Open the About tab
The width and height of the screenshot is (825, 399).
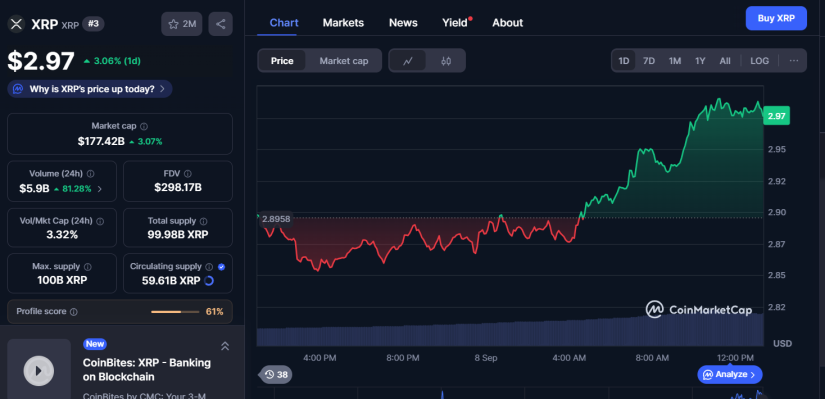pyautogui.click(x=508, y=23)
